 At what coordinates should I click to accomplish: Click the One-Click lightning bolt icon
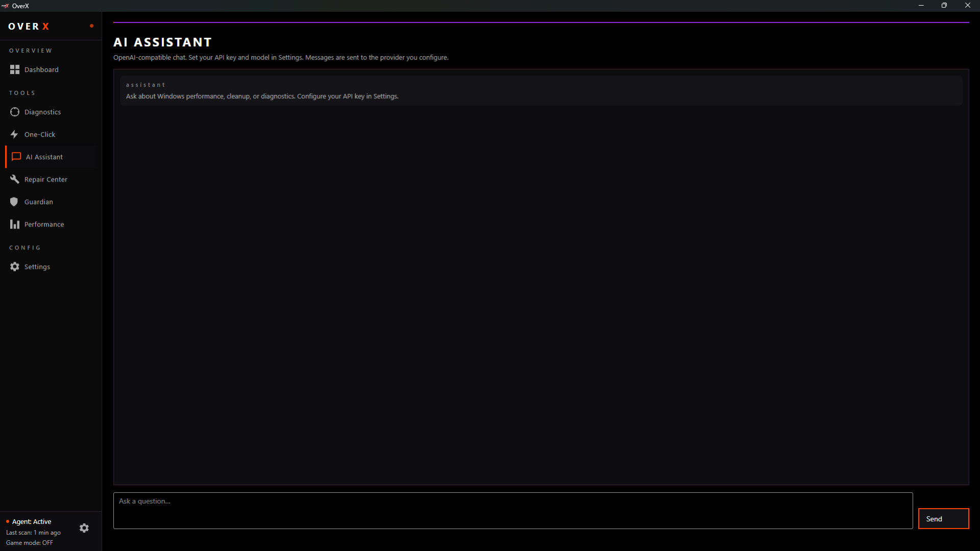14,134
